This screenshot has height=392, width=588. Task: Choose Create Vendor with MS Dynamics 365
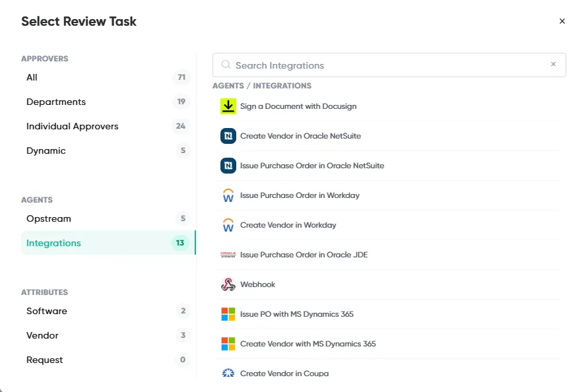pos(389,344)
